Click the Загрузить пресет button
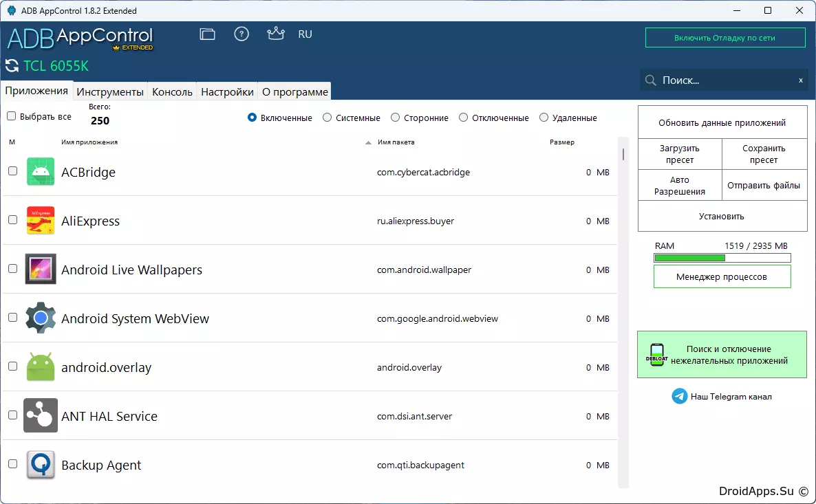Screen dimensions: 816x504 pos(680,154)
